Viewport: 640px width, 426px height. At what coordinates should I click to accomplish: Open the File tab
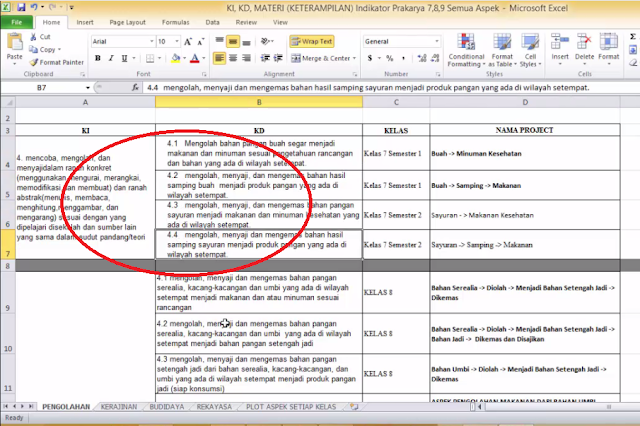[17, 22]
